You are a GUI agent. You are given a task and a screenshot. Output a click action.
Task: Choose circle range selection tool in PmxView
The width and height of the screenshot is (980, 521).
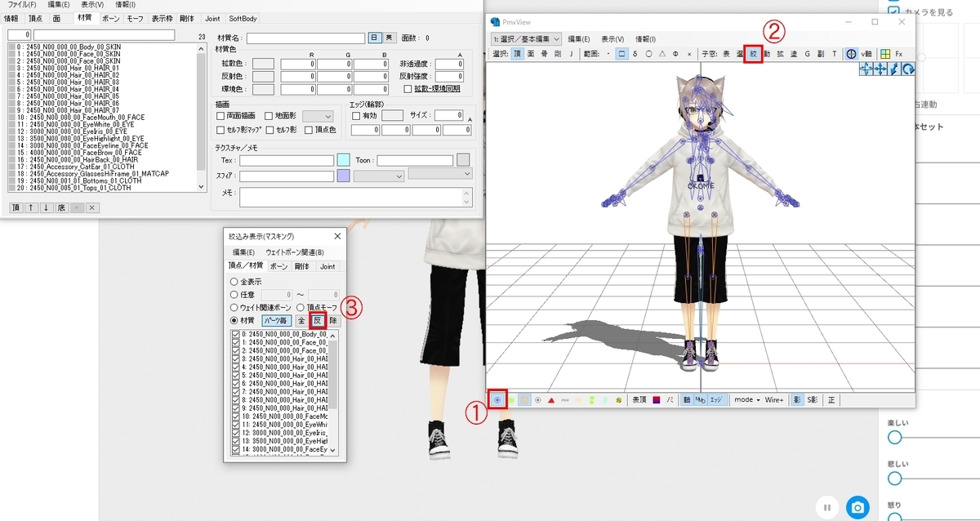pos(648,53)
